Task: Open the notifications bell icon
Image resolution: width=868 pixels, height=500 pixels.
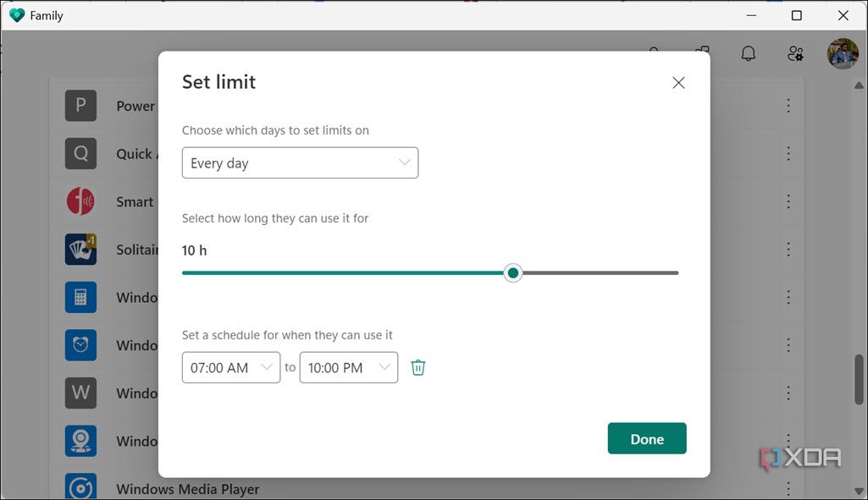Action: tap(748, 52)
